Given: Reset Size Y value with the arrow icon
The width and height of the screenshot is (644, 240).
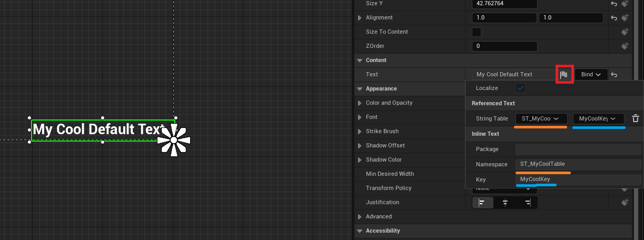Looking at the screenshot, I should 614,4.
